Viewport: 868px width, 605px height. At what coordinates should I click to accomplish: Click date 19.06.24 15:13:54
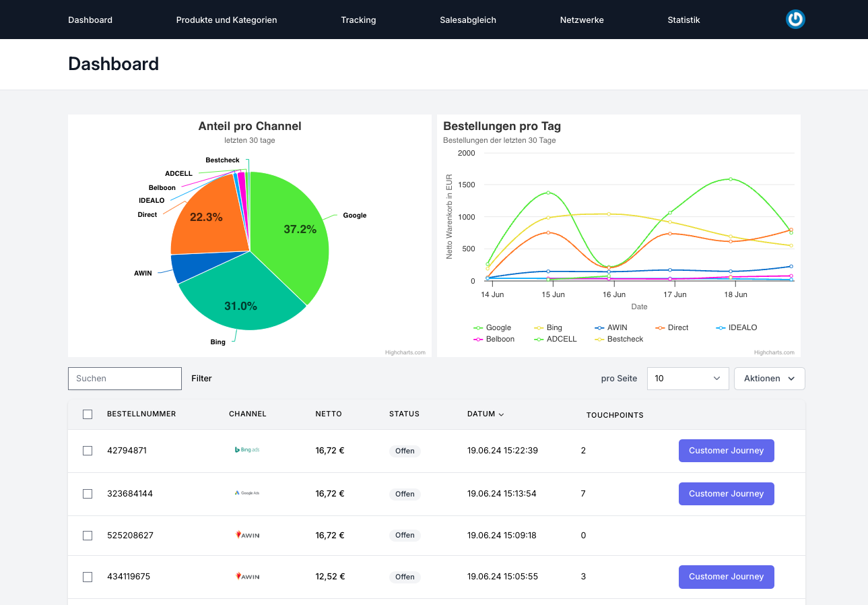[502, 494]
